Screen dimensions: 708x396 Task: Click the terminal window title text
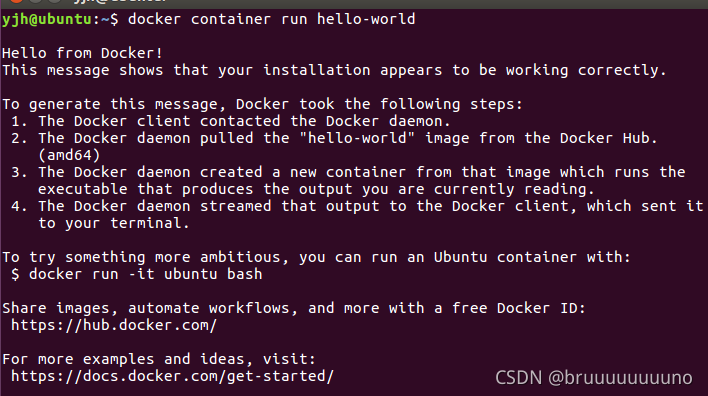[120, 1]
